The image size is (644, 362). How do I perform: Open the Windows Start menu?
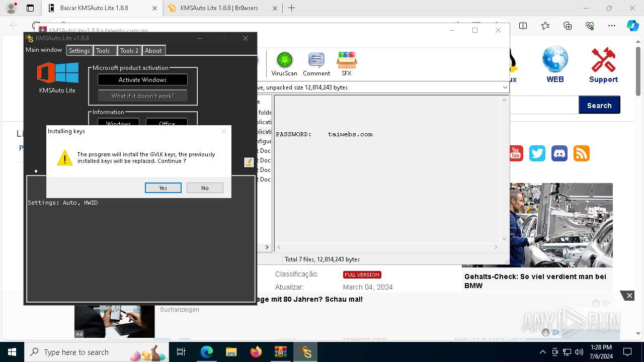point(12,352)
